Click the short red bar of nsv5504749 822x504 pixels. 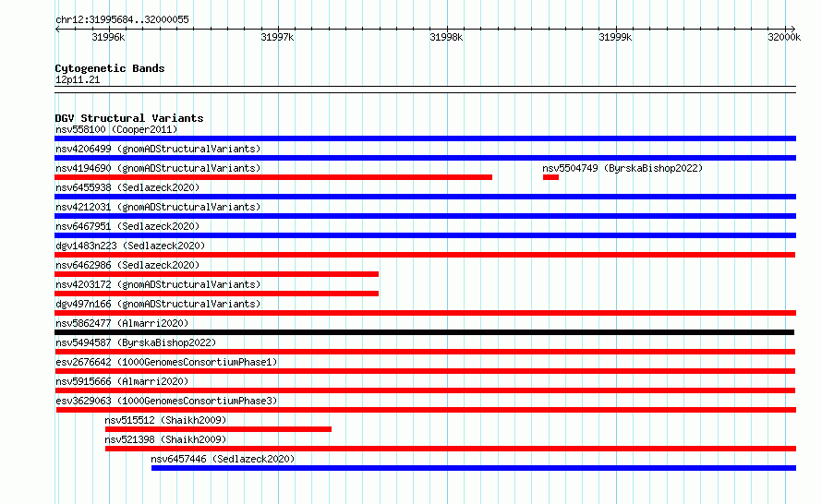tap(551, 177)
